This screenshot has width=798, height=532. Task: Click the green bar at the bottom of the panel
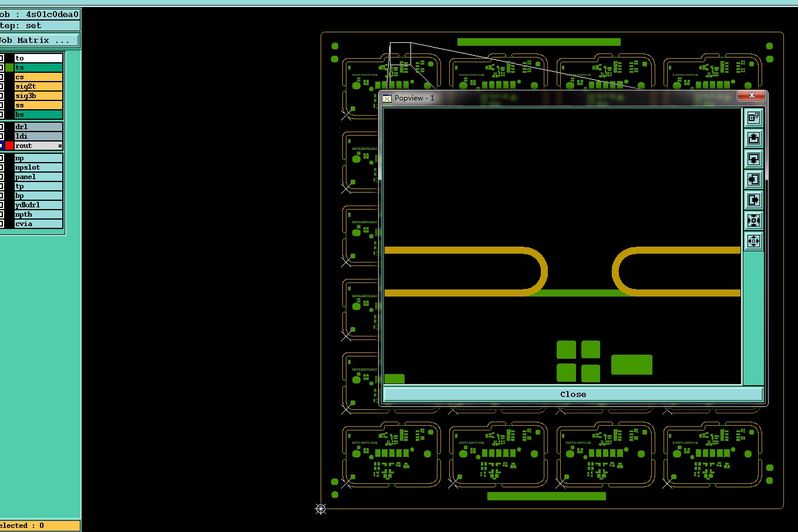(x=546, y=496)
